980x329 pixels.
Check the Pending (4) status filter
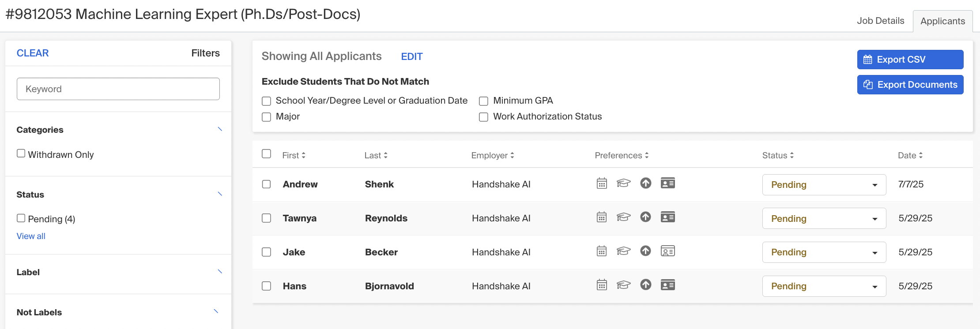(21, 218)
